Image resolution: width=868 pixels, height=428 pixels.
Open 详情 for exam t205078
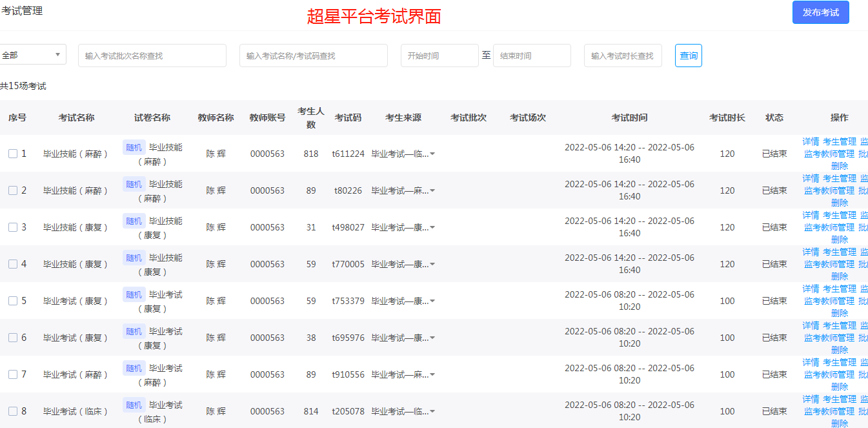[811, 399]
